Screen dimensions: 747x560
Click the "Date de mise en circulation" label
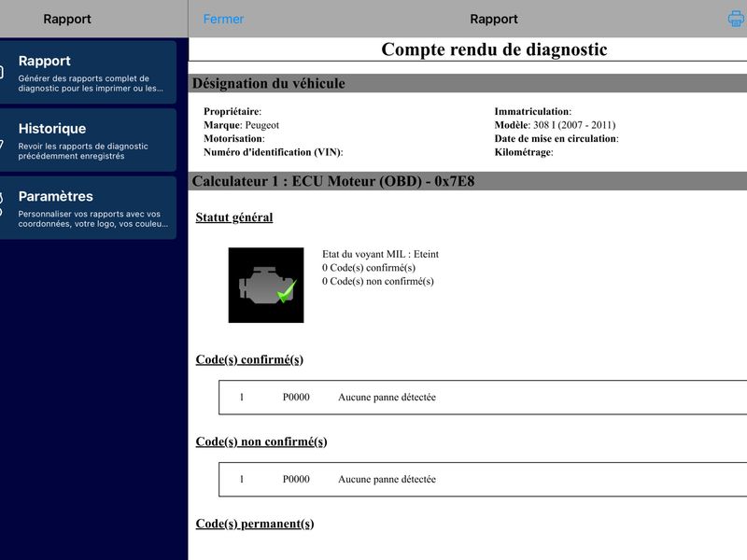pos(557,138)
